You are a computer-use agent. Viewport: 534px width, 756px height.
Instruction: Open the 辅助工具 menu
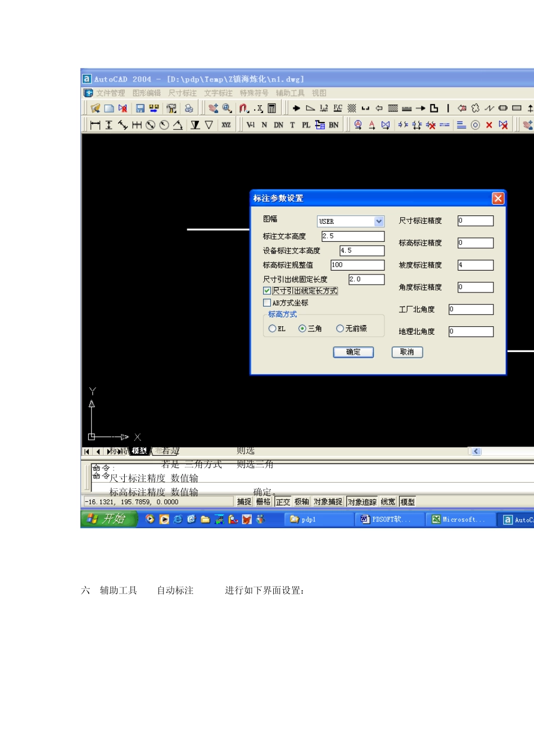pos(290,93)
